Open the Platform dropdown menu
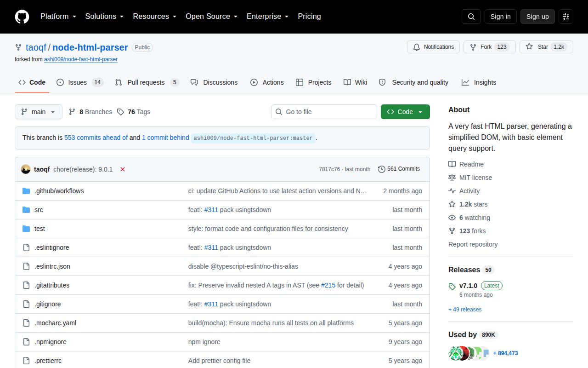Image resolution: width=588 pixels, height=368 pixels. click(58, 17)
